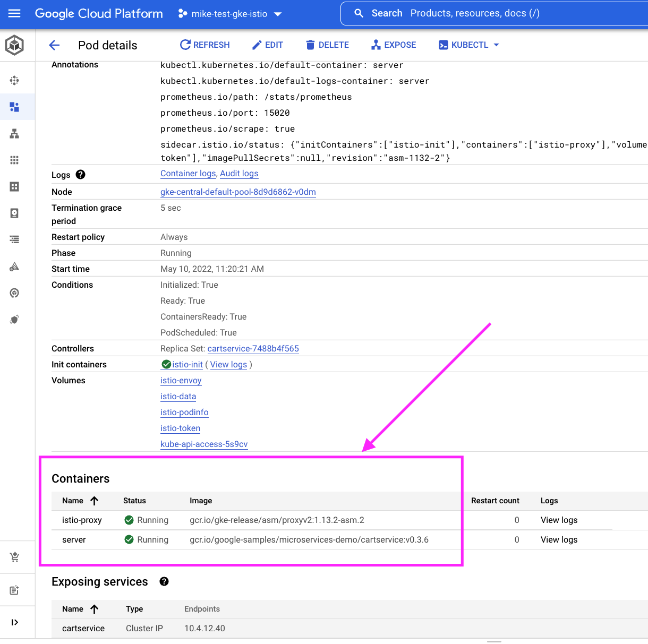Open the istio-init init container link
Screen dimensions: 648x644
click(187, 365)
